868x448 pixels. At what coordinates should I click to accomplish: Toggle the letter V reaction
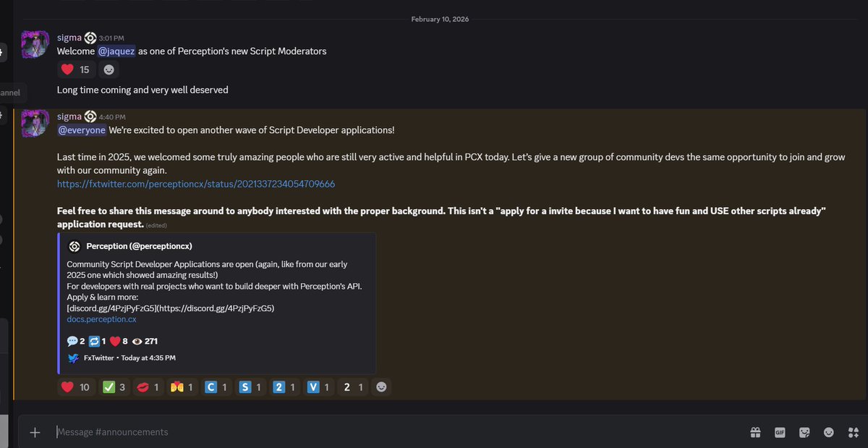click(x=318, y=387)
